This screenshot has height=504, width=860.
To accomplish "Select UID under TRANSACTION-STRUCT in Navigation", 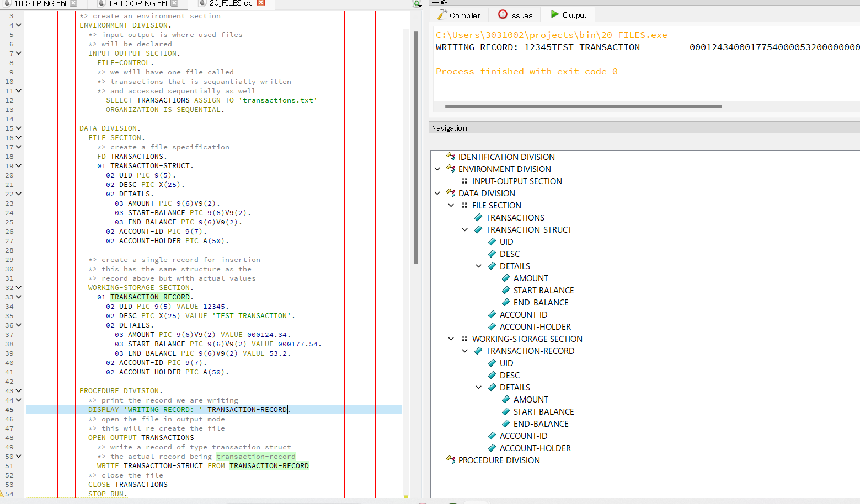I will 506,242.
